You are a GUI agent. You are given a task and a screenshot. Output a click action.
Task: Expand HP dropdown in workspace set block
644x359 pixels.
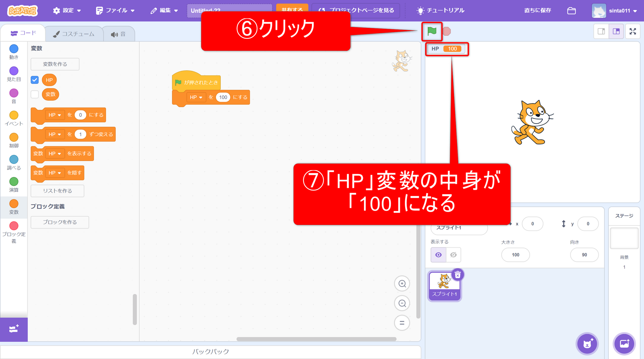click(196, 97)
